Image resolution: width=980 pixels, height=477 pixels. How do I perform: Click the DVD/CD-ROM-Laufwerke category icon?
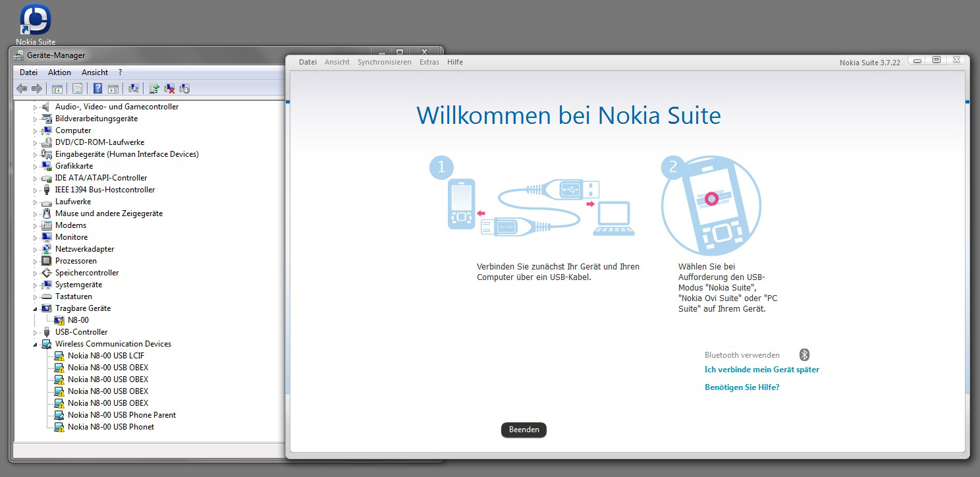(47, 142)
